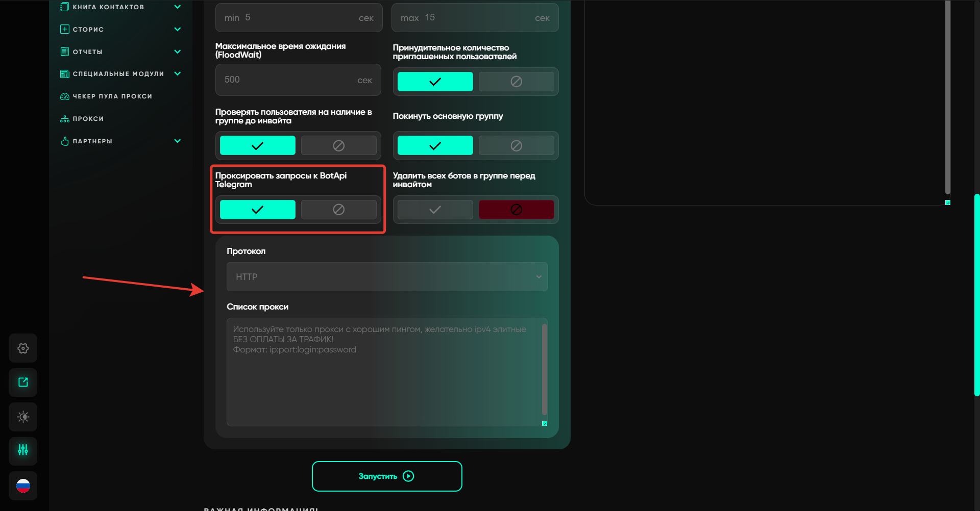Toggle the brightness theme icon
Viewport: 980px width, 511px height.
pos(23,417)
